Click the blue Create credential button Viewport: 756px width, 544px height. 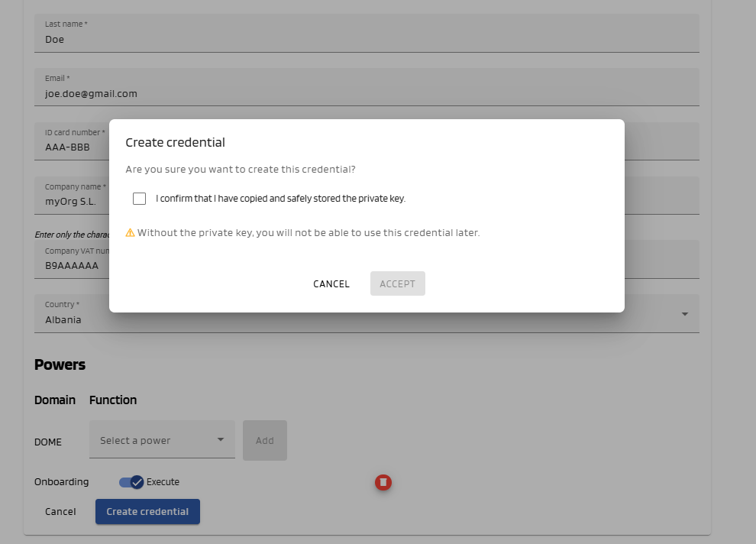pyautogui.click(x=147, y=512)
